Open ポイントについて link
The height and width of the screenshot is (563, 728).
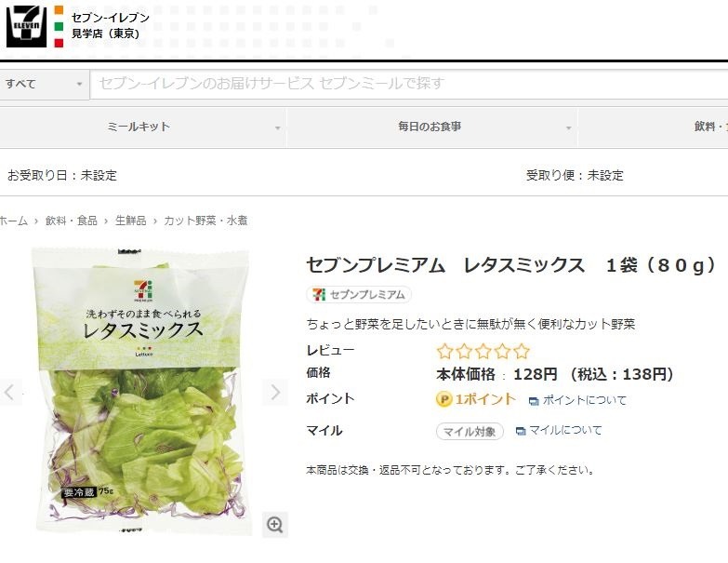[585, 400]
